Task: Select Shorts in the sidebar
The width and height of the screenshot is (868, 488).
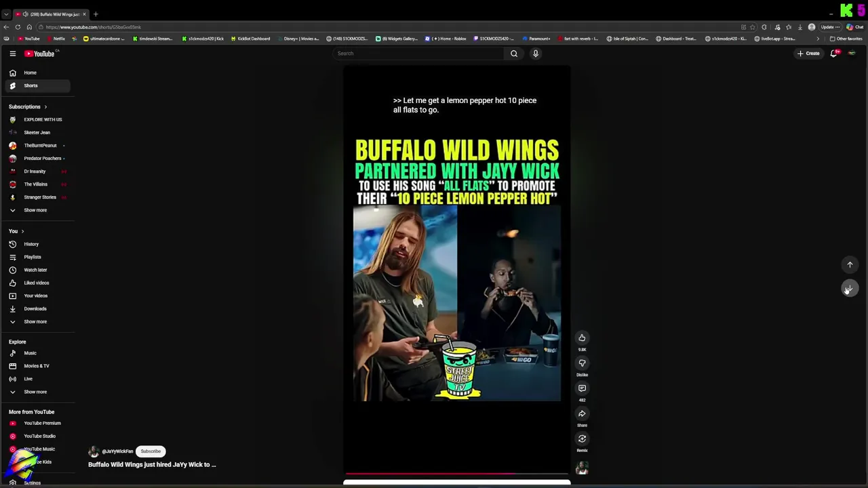Action: [x=38, y=85]
